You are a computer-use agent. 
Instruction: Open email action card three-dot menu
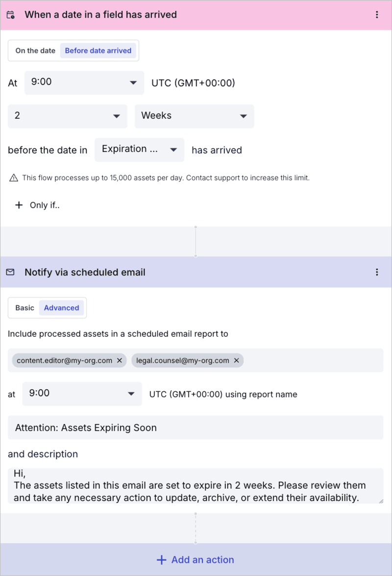click(377, 272)
